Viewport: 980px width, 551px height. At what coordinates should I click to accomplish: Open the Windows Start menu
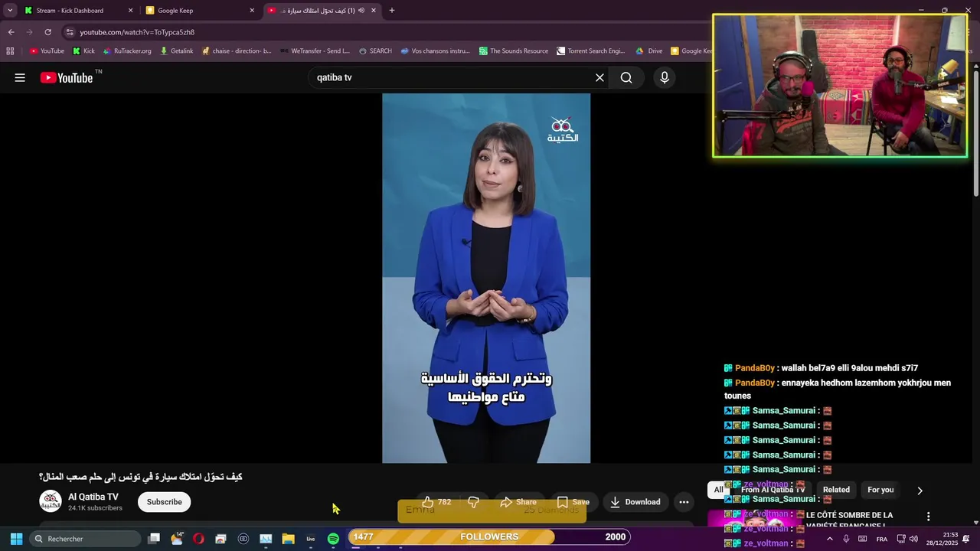16,539
